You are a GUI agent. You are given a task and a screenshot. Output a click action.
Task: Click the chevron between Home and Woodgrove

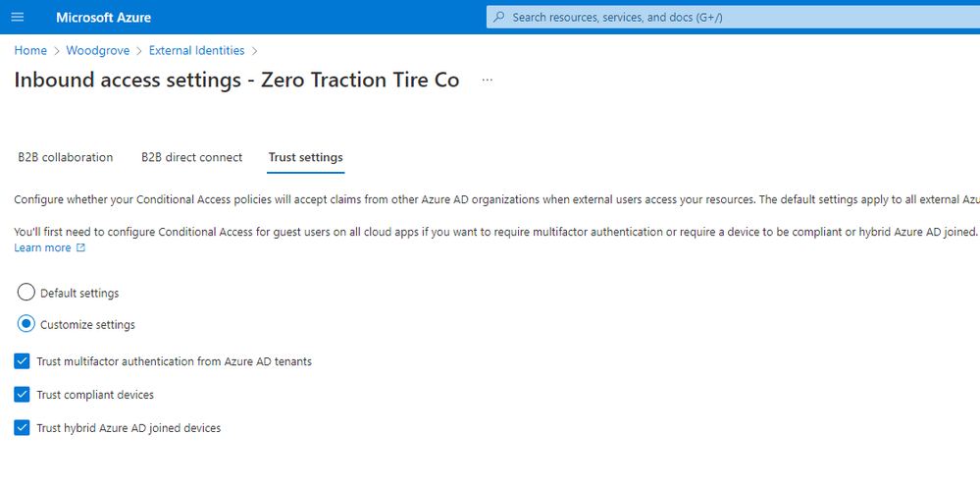tap(56, 51)
